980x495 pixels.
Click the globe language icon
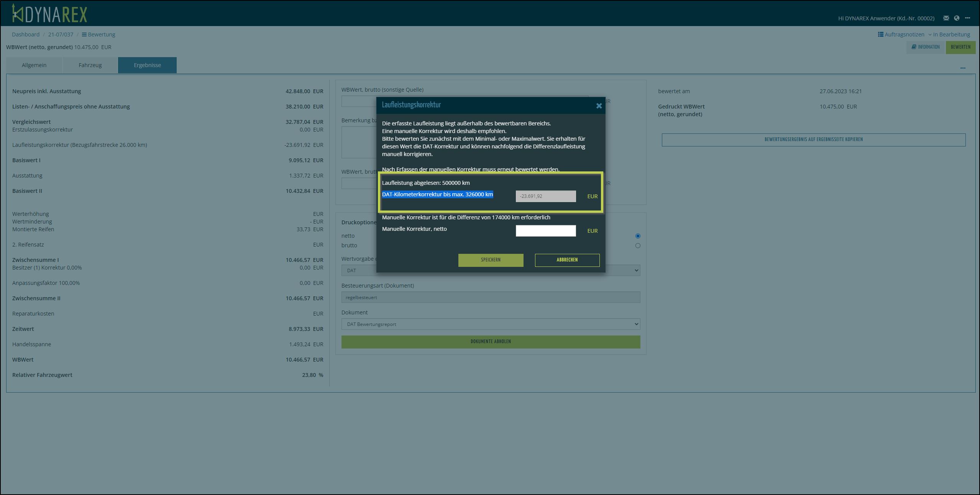click(957, 18)
